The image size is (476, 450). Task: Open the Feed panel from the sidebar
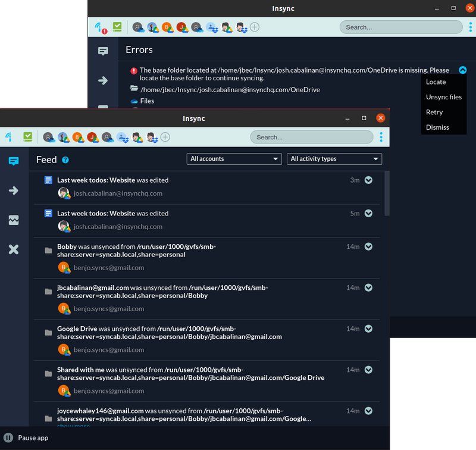[x=14, y=161]
